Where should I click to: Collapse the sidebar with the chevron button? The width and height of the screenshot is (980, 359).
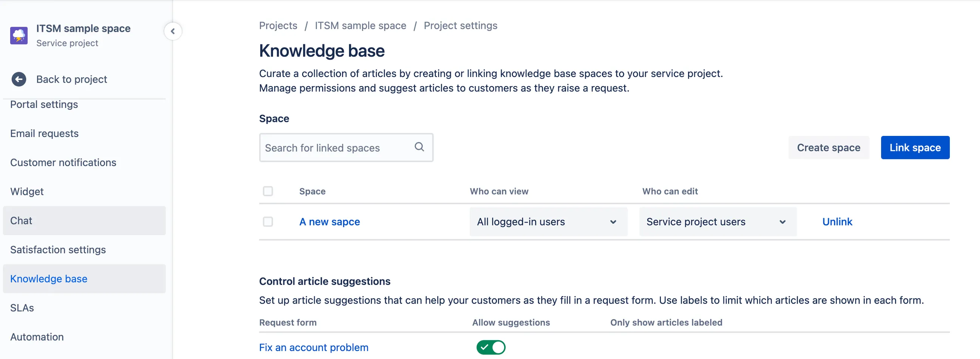173,31
